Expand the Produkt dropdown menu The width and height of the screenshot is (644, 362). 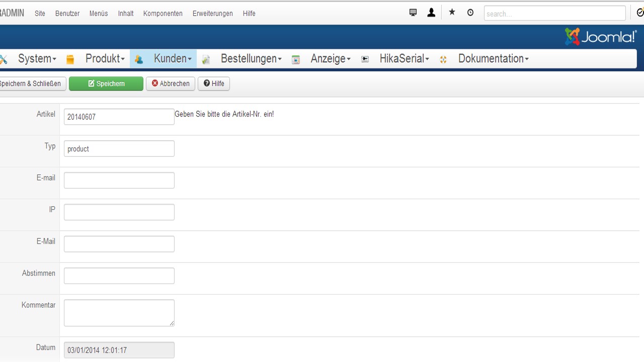pyautogui.click(x=105, y=59)
